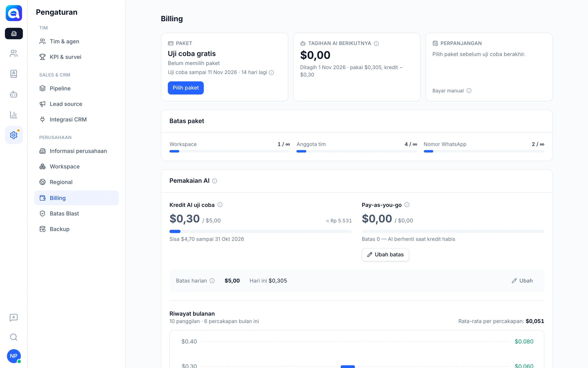Go to Pipeline settings
Viewport: 588px width, 368px height.
(x=77, y=88)
